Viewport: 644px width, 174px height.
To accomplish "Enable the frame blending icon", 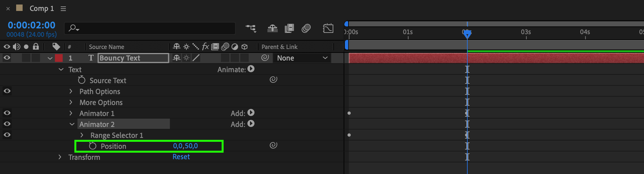I will coord(289,28).
